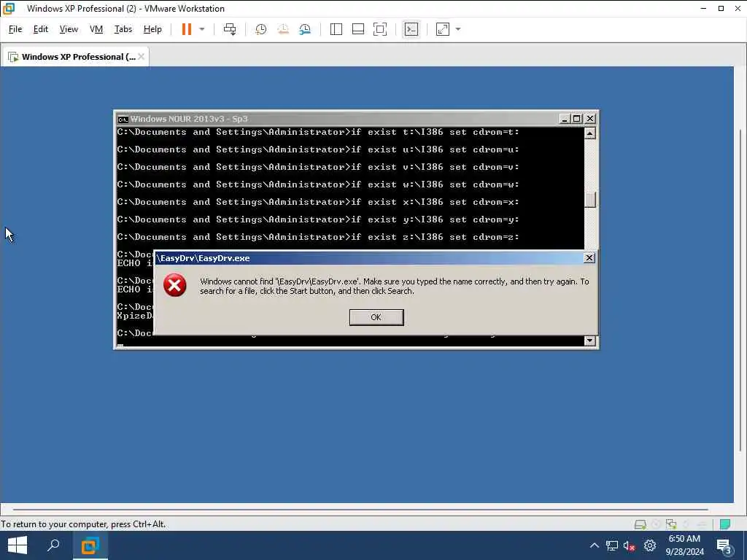Viewport: 747px width, 560px height.
Task: Click the VMware Workstation taskbar button
Action: (90, 545)
